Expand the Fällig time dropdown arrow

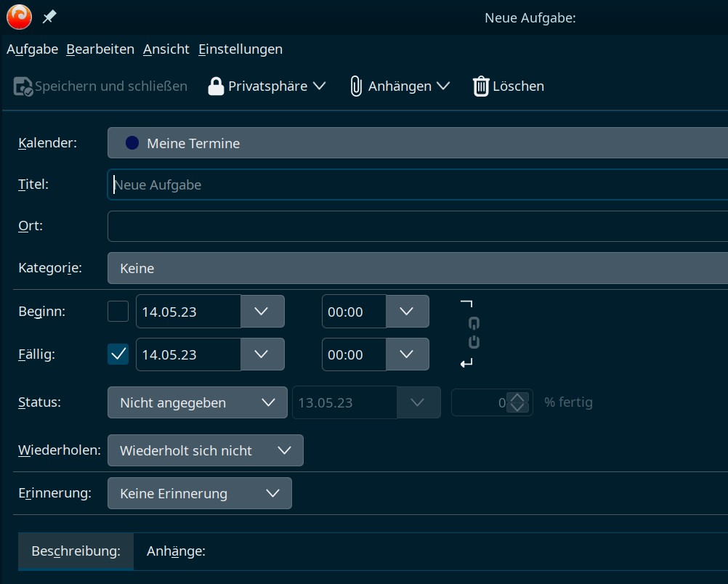tap(407, 354)
